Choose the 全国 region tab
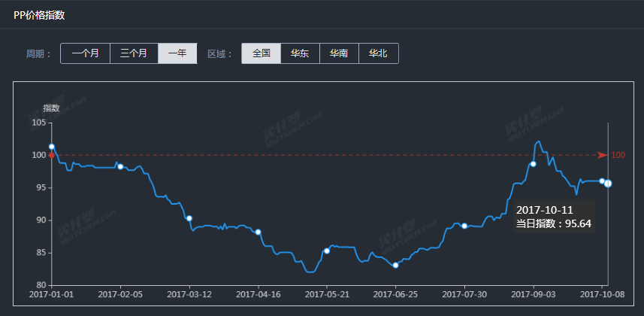 262,53
